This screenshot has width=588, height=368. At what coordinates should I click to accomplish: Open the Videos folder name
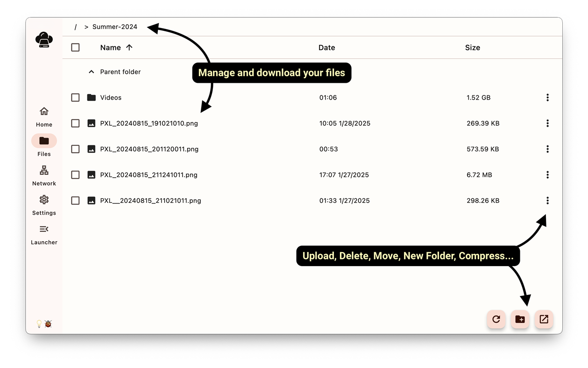click(x=111, y=97)
